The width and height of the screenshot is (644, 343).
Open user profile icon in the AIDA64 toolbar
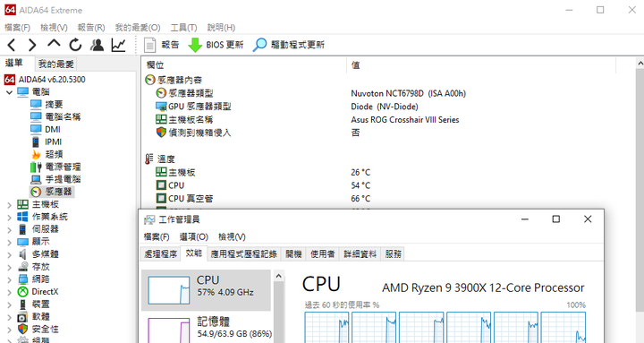pos(97,45)
